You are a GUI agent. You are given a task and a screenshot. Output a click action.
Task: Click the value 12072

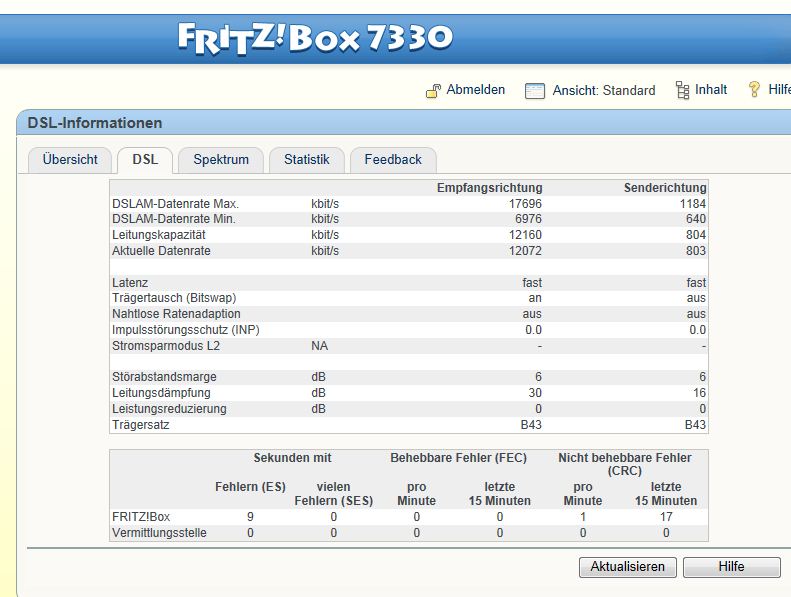(525, 251)
